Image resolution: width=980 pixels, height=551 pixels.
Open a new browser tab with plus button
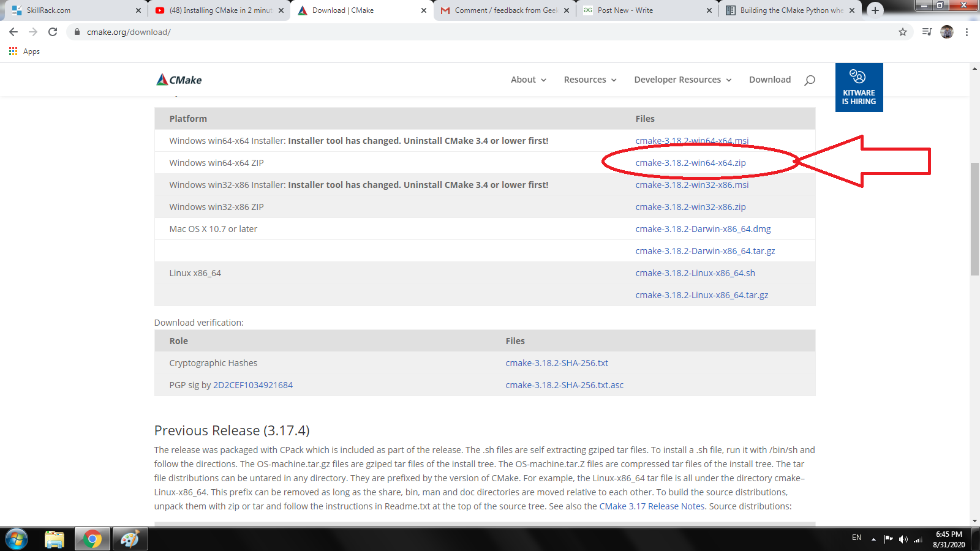pyautogui.click(x=875, y=10)
